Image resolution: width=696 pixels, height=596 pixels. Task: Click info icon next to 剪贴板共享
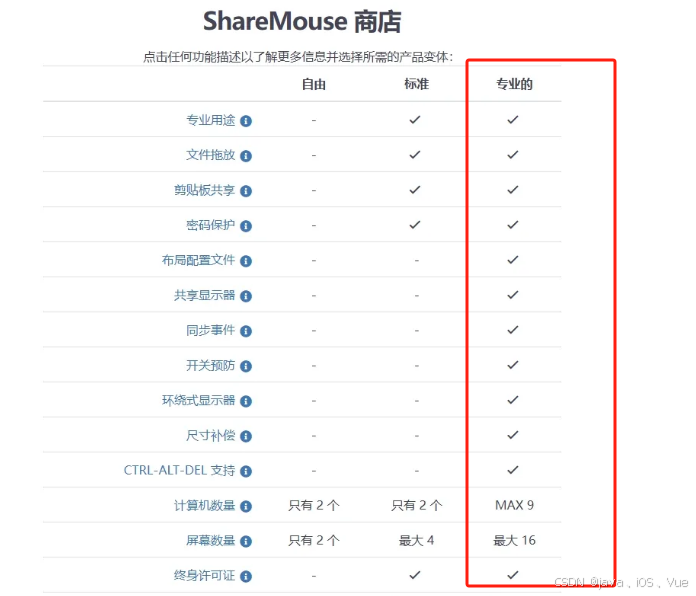coord(246,191)
